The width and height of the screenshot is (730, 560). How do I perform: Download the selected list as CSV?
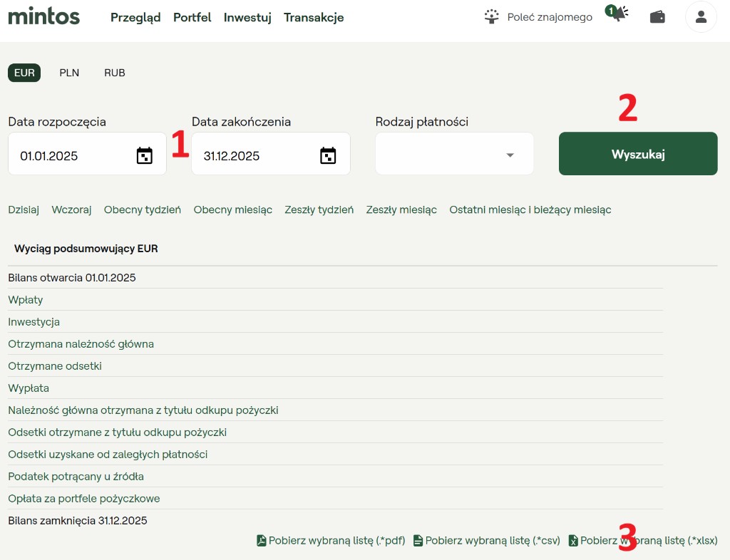487,541
